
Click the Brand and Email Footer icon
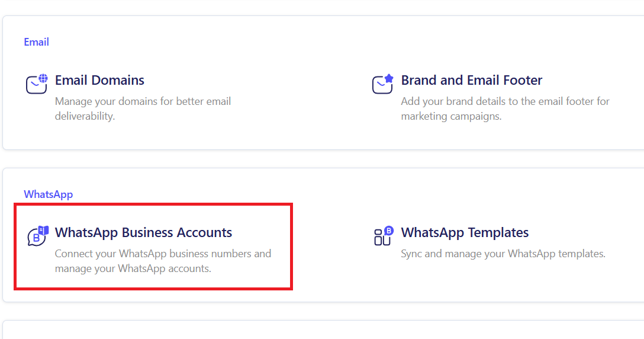point(381,85)
